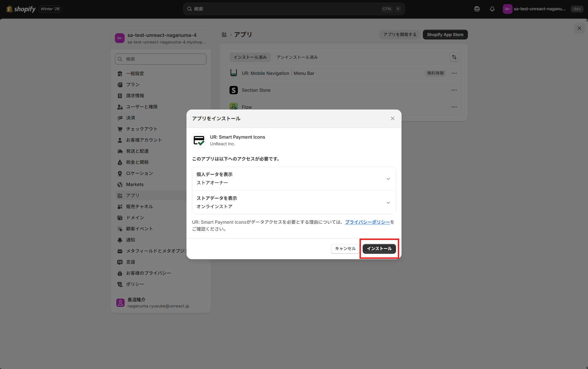This screenshot has width=588, height=369.
Task: Open the 決済 payments section icon
Action: pos(120,118)
